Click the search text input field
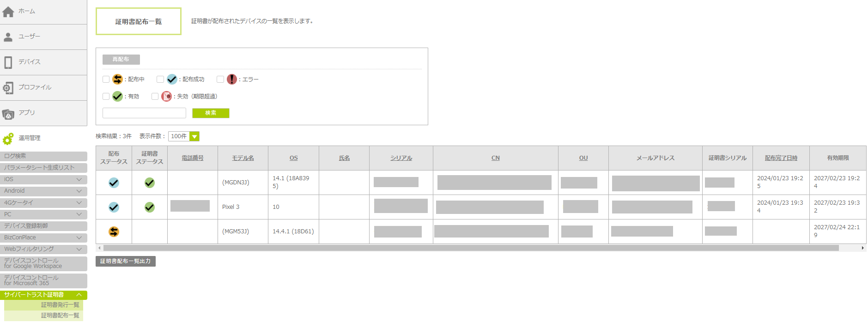Screen dimensions: 868x329 pyautogui.click(x=144, y=113)
